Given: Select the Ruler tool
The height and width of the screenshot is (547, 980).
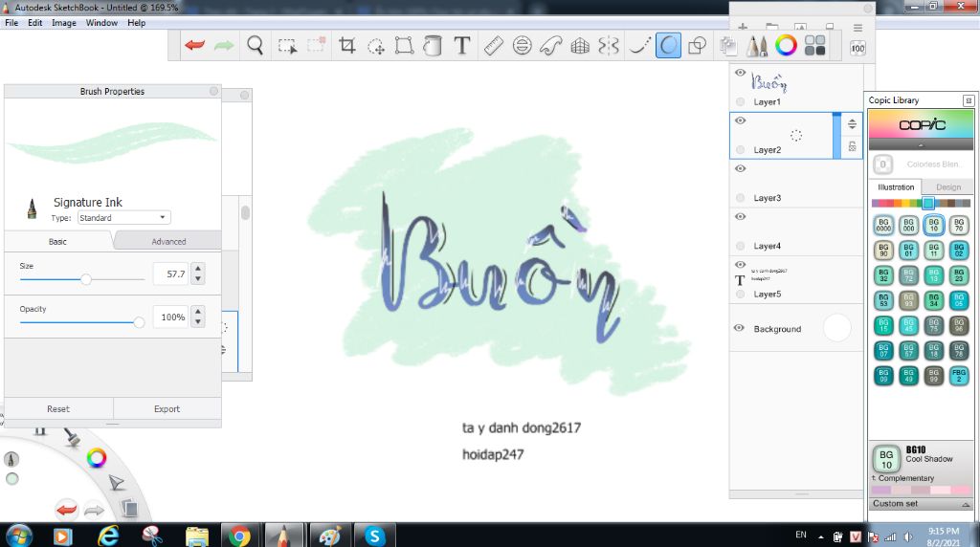Looking at the screenshot, I should tap(494, 46).
